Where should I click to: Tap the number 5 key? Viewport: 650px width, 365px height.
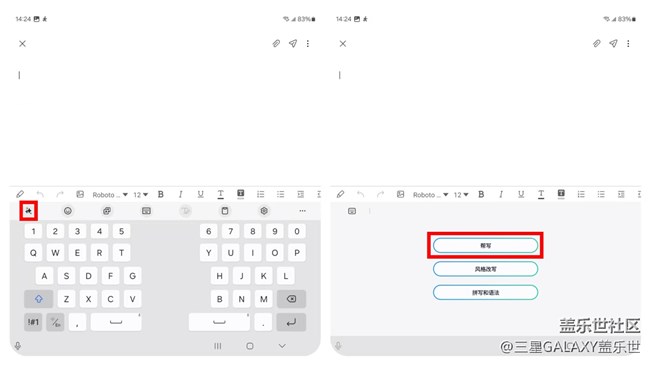click(121, 231)
